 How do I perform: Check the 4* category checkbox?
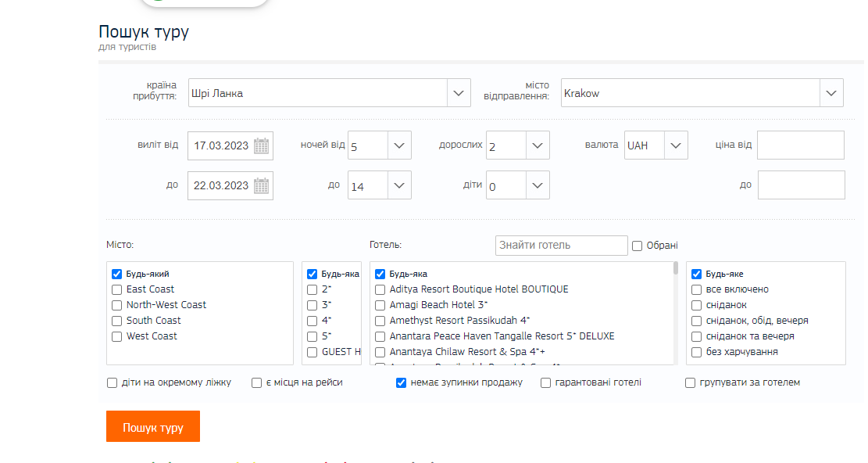coord(313,321)
